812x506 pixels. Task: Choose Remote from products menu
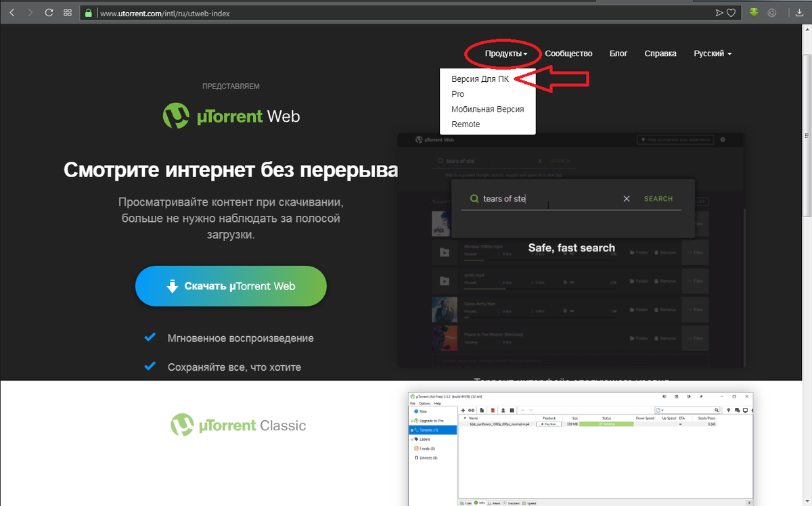pyautogui.click(x=466, y=124)
